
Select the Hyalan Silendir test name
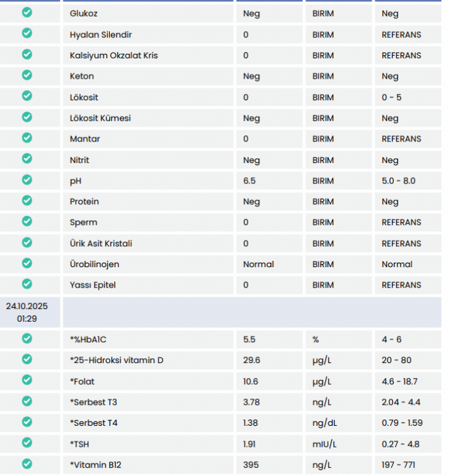click(x=101, y=35)
